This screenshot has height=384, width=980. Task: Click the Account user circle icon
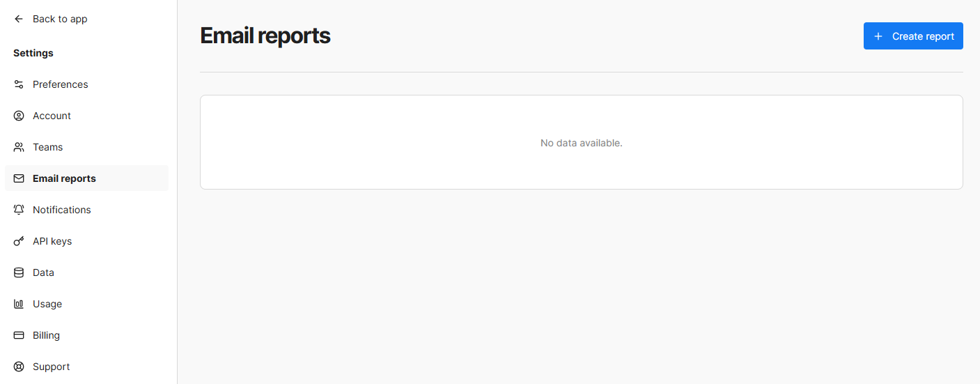click(19, 116)
